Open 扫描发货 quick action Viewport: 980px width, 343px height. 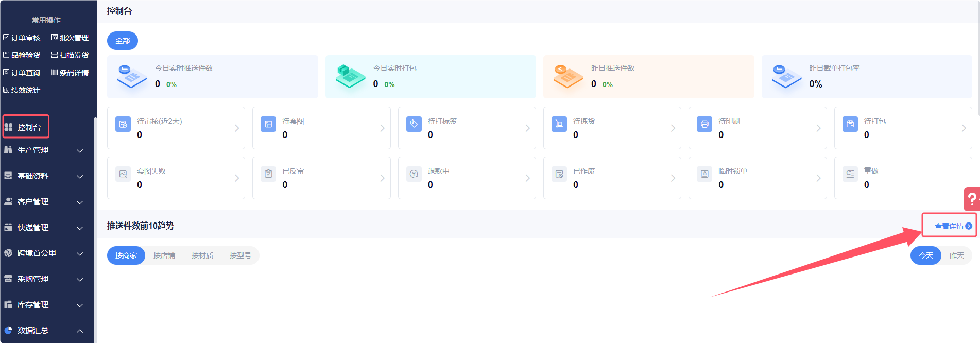(70, 55)
